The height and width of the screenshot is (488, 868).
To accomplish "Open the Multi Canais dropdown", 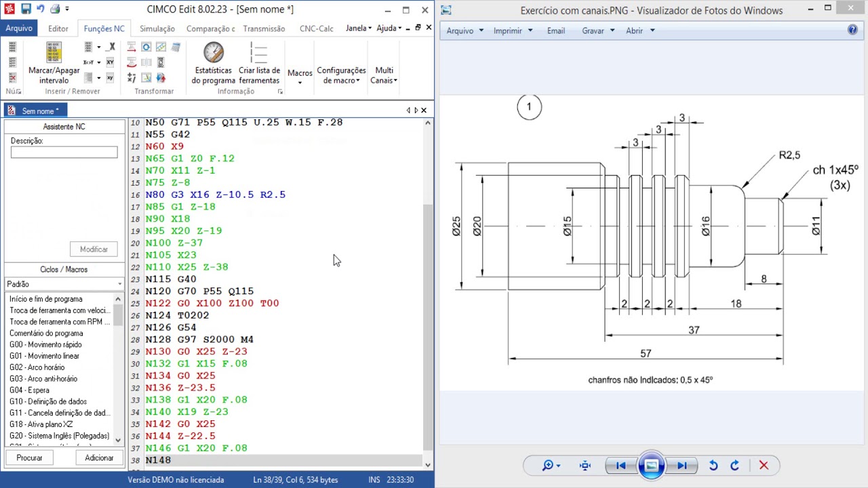I will click(x=384, y=75).
